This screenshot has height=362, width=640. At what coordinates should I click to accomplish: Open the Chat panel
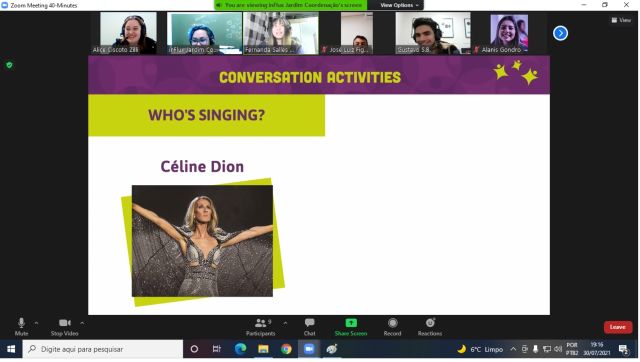[309, 327]
